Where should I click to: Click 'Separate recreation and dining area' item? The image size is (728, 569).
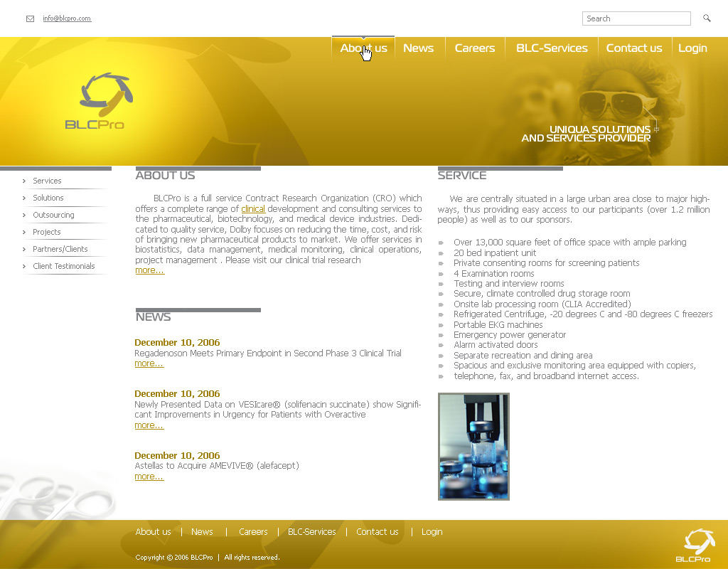(523, 356)
